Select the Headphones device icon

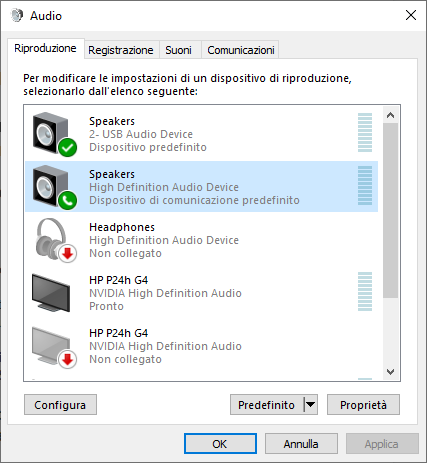tap(55, 240)
